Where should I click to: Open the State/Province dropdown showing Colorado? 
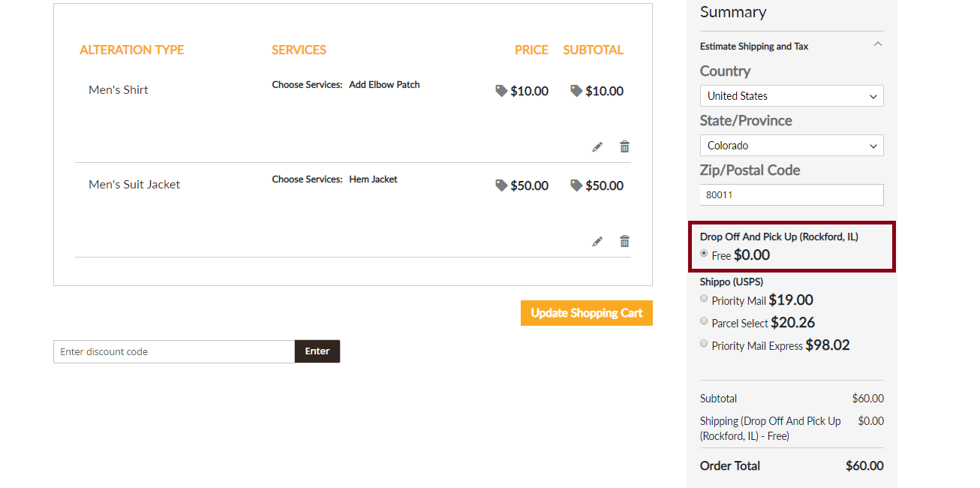[792, 146]
